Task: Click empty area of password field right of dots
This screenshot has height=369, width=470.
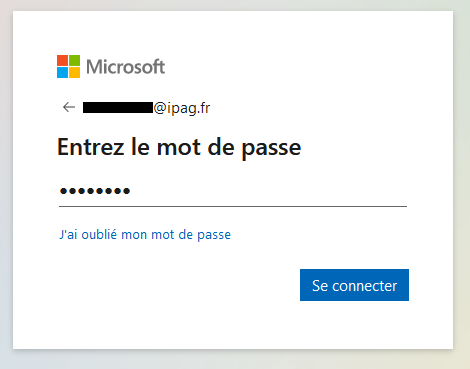Action: point(267,191)
